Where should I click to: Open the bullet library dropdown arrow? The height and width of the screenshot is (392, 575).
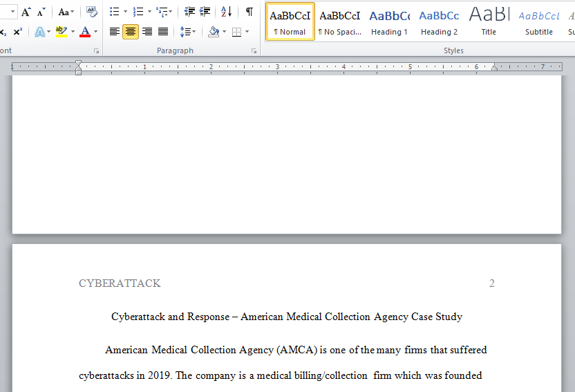click(x=125, y=12)
